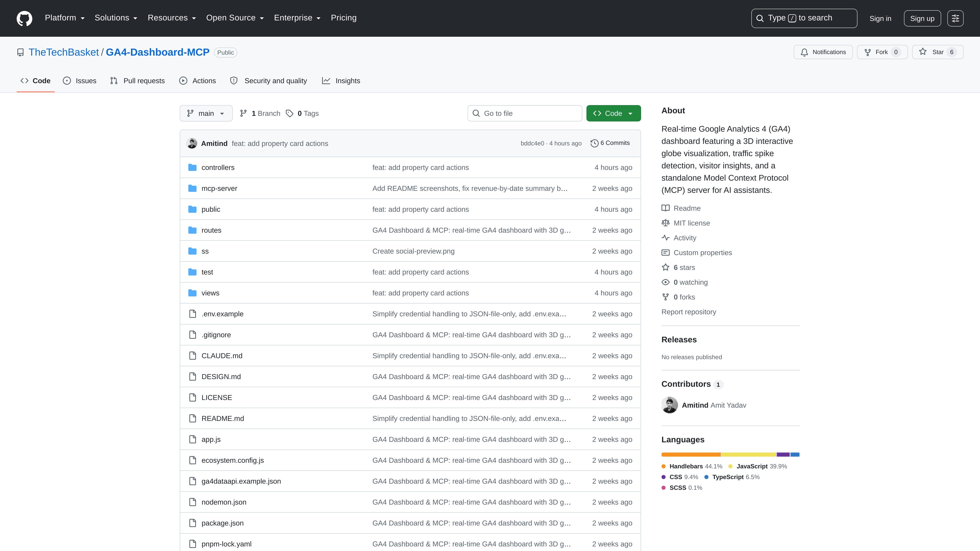This screenshot has height=551, width=980.
Task: Expand the Enterprise menu
Action: point(297,18)
